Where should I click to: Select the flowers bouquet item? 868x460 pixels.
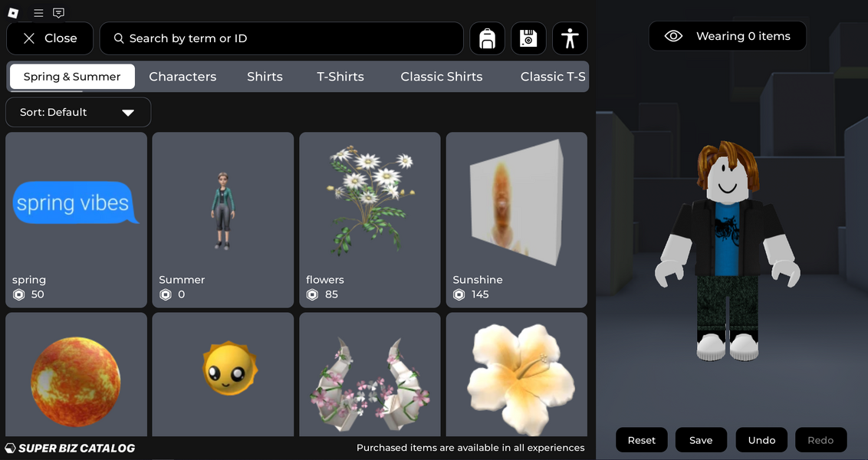(370, 220)
